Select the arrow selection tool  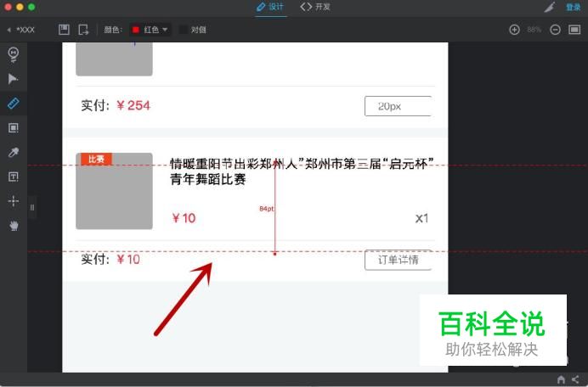pos(13,79)
